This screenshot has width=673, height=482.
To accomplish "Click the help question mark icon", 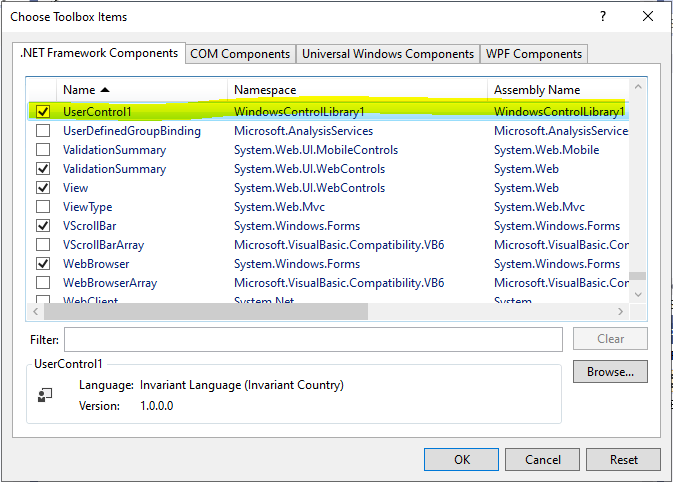I will point(603,16).
